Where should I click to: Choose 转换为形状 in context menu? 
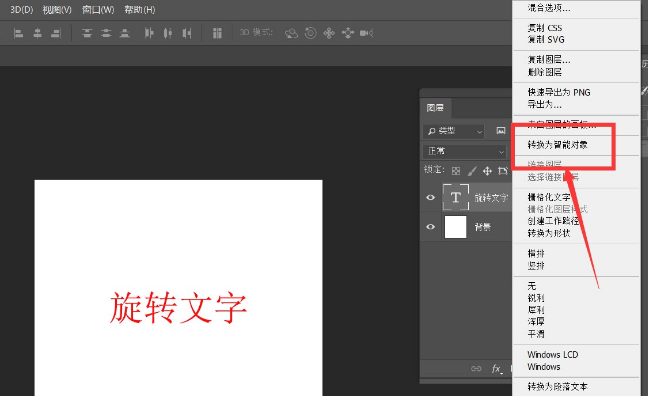pos(549,233)
